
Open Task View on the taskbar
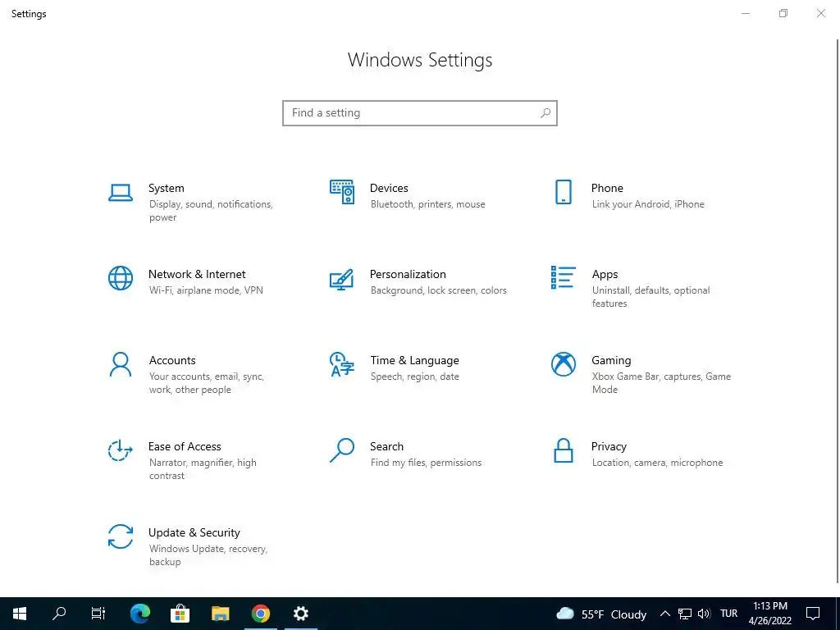pos(98,614)
